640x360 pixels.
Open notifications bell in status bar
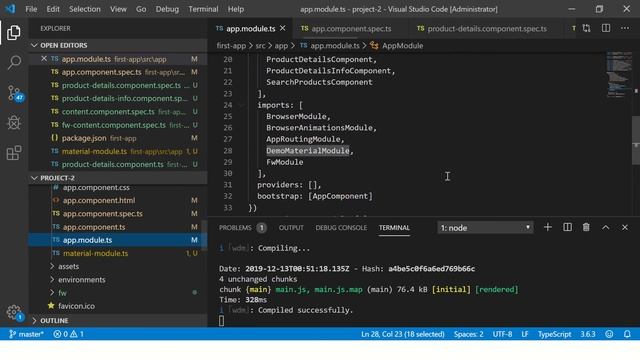tap(627, 334)
